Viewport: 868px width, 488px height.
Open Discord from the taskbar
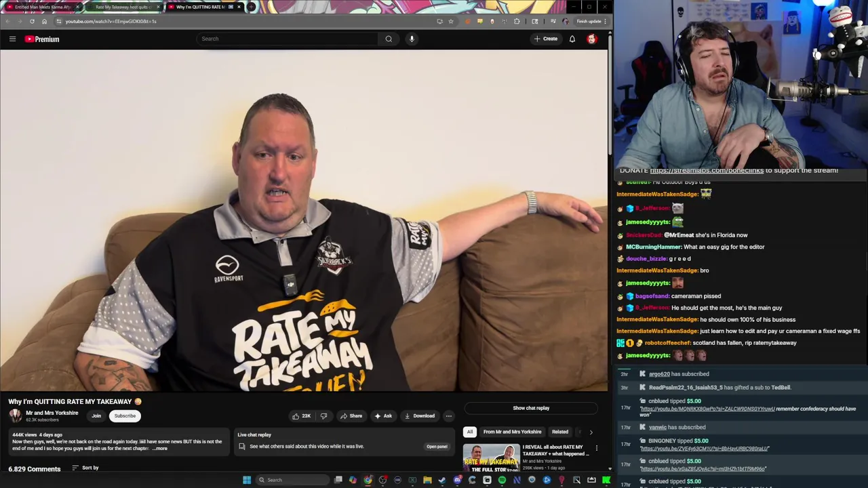(457, 480)
